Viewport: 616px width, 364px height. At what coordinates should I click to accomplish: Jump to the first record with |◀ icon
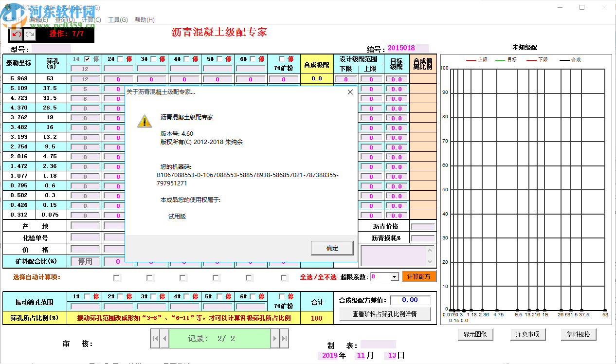155,338
